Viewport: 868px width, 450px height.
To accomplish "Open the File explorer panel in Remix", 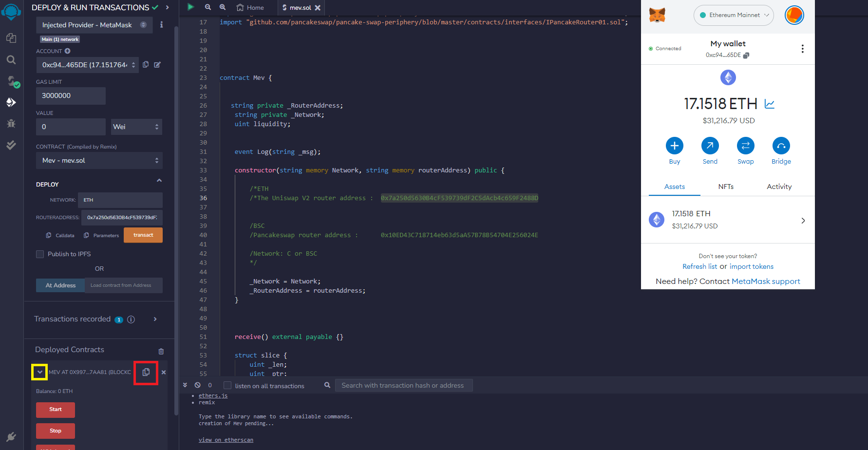I will pyautogui.click(x=11, y=38).
